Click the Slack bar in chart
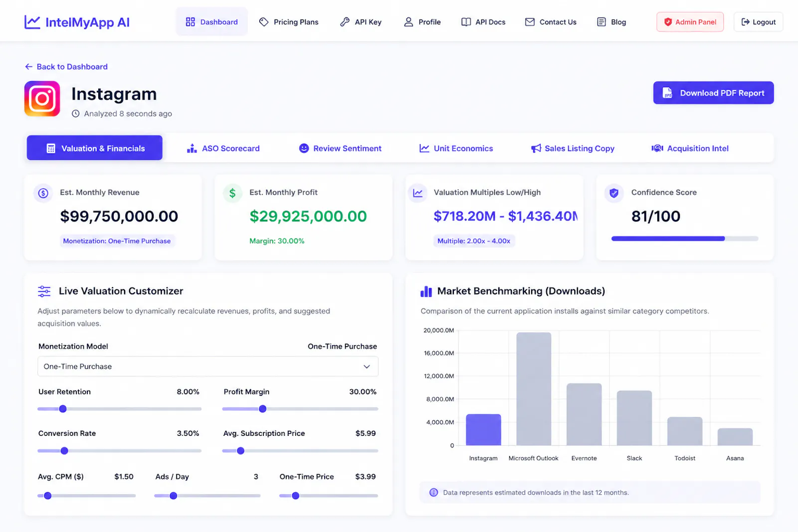 [x=634, y=418]
